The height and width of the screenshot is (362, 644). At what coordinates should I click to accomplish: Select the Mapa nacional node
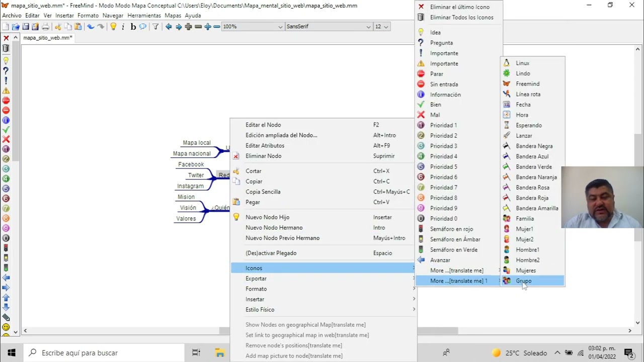(x=192, y=154)
